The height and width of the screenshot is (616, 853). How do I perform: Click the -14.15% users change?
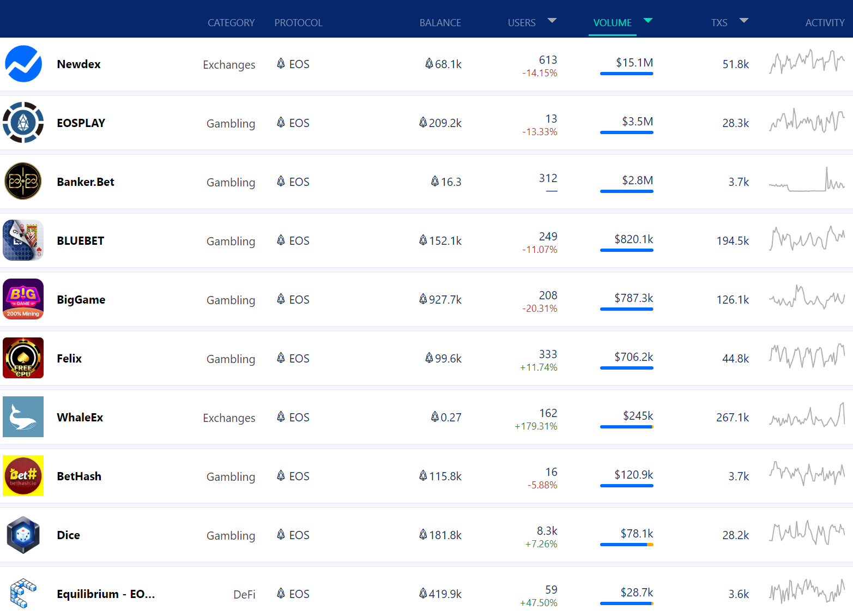(x=540, y=73)
